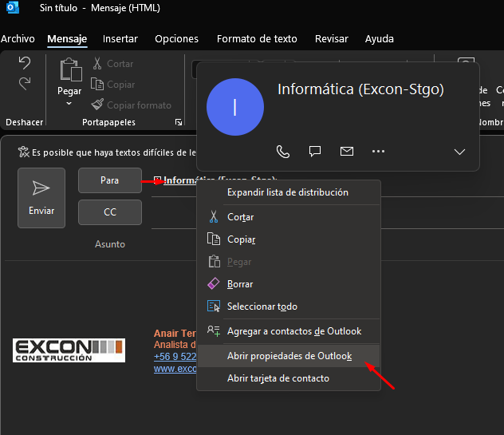
Task: Click the accessibility warning message text
Action: pyautogui.click(x=114, y=152)
